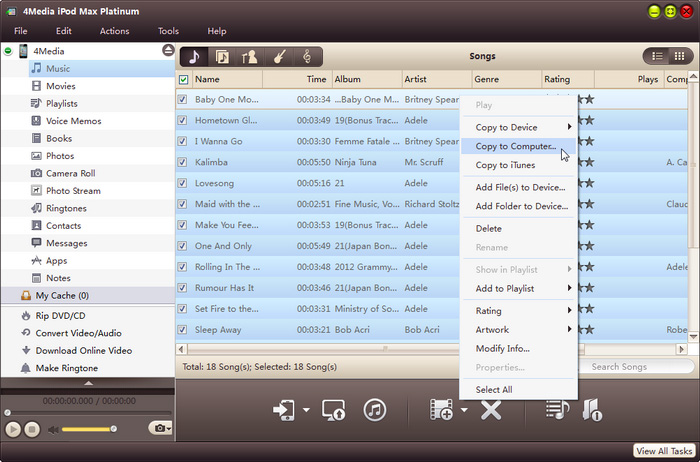Click the View All Tasks button
This screenshot has width=700, height=462.
664,452
